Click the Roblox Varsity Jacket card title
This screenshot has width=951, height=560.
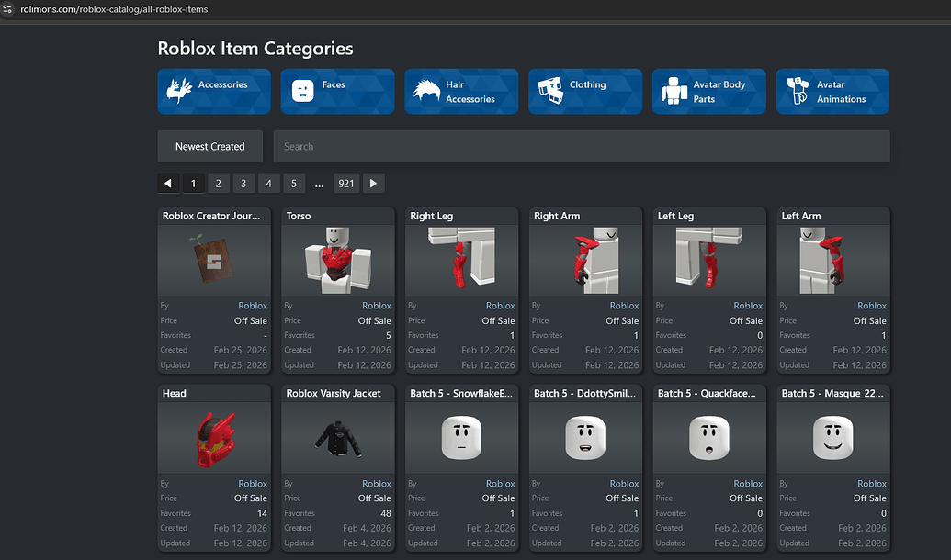coord(334,393)
